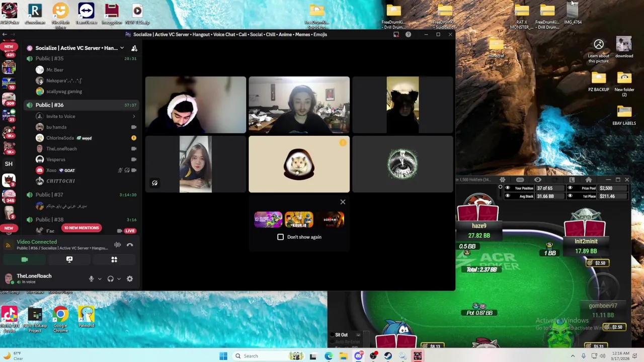Viewport: 644px width, 362px height.
Task: Open Discord help question mark icon
Action: coord(408,35)
